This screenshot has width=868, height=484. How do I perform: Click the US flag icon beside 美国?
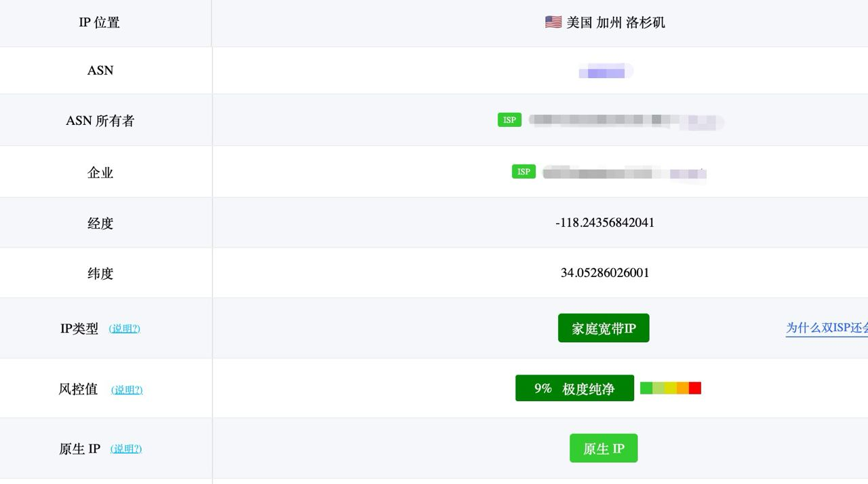click(553, 22)
